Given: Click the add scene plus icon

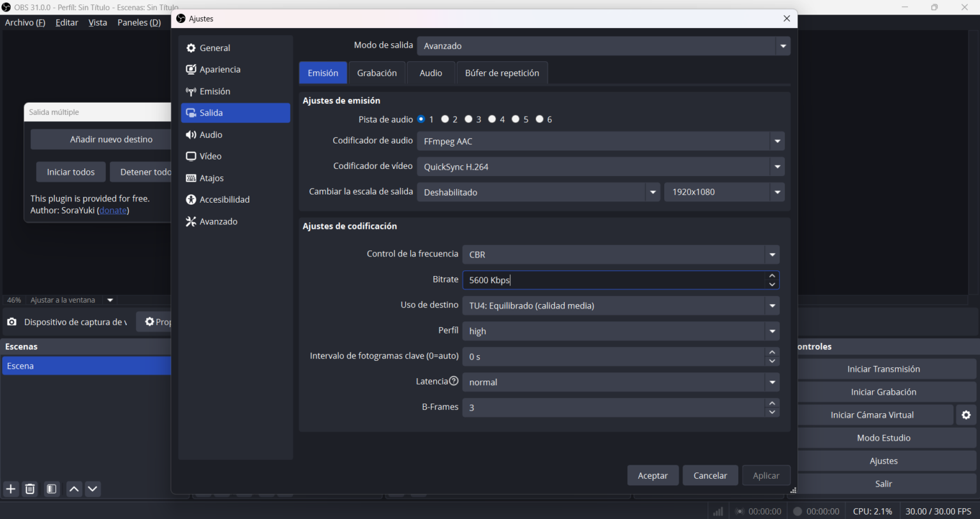Looking at the screenshot, I should click(11, 489).
